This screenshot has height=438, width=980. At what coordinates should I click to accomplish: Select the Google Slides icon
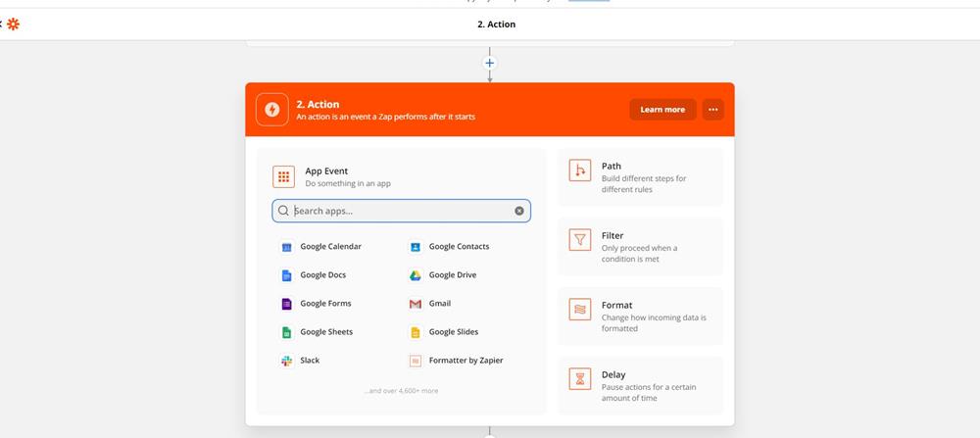(x=416, y=332)
